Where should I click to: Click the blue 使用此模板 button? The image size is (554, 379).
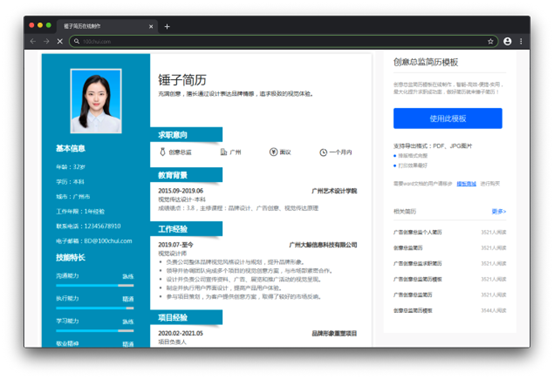(448, 118)
